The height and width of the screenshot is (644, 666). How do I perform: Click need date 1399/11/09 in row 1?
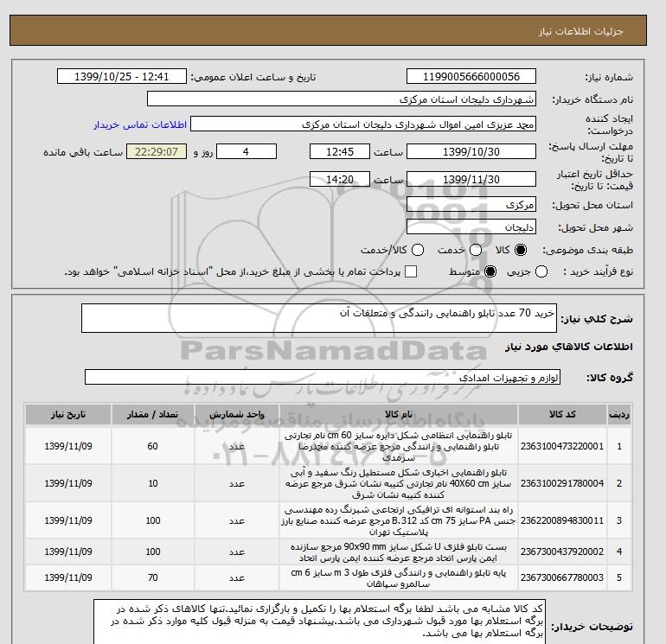click(x=68, y=446)
